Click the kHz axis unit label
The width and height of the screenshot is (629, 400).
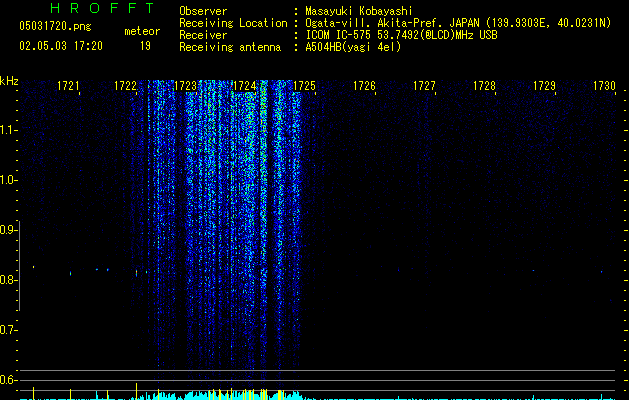click(9, 81)
